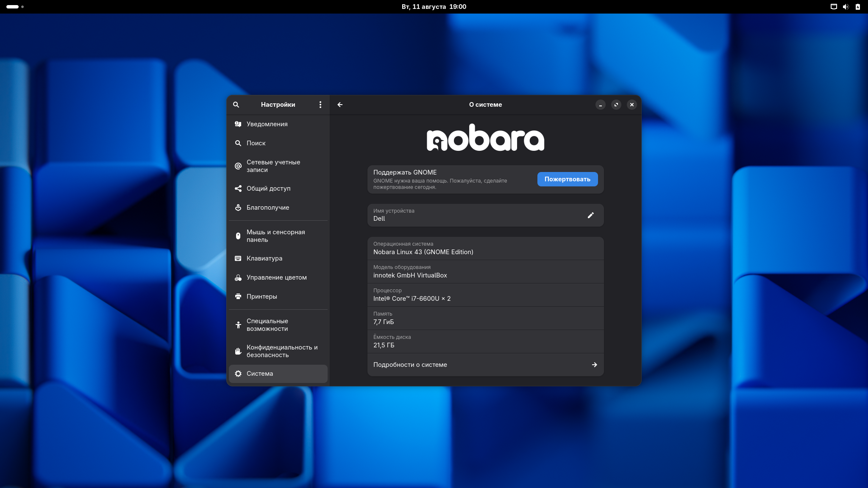Select the Система category in sidebar
The width and height of the screenshot is (868, 488).
[278, 374]
